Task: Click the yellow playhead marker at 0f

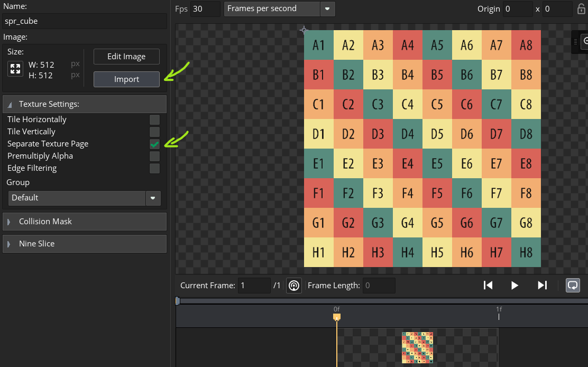Action: pyautogui.click(x=337, y=317)
